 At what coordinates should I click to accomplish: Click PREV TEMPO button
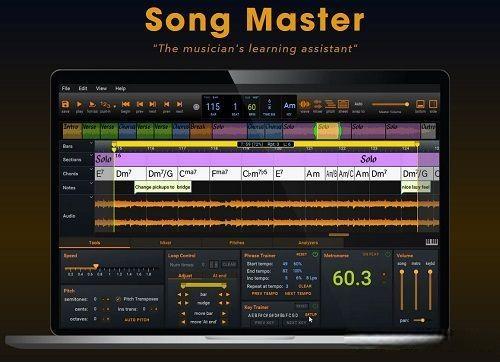click(x=265, y=294)
